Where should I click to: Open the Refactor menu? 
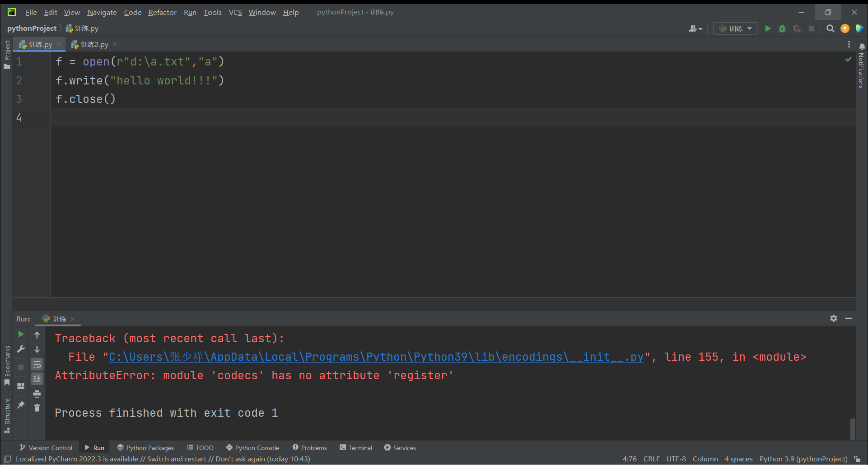pos(162,12)
